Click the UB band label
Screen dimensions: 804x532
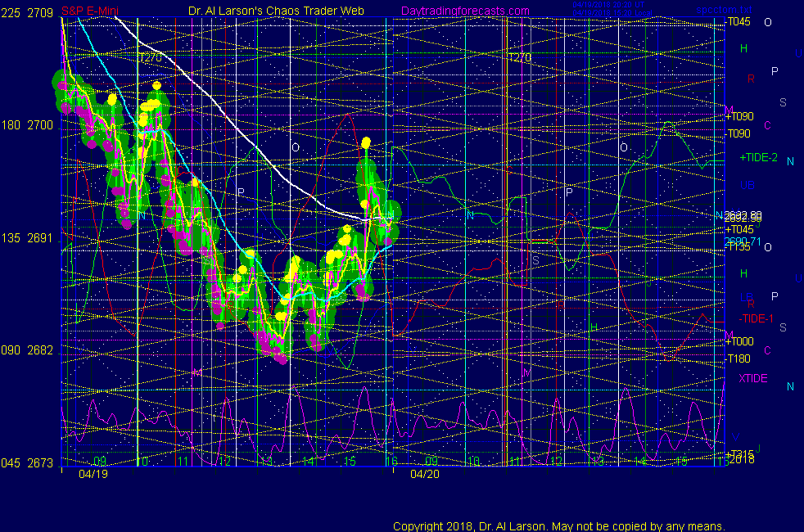pos(747,185)
